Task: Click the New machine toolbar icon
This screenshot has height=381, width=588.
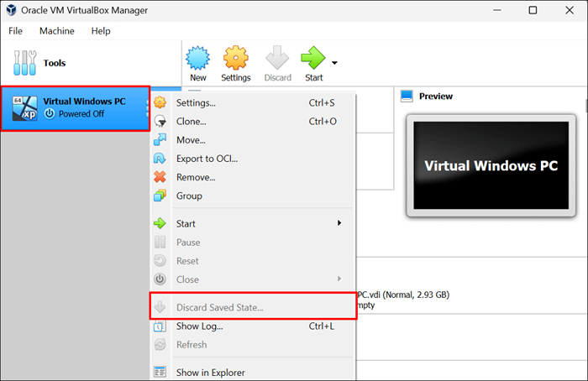Action: [197, 58]
